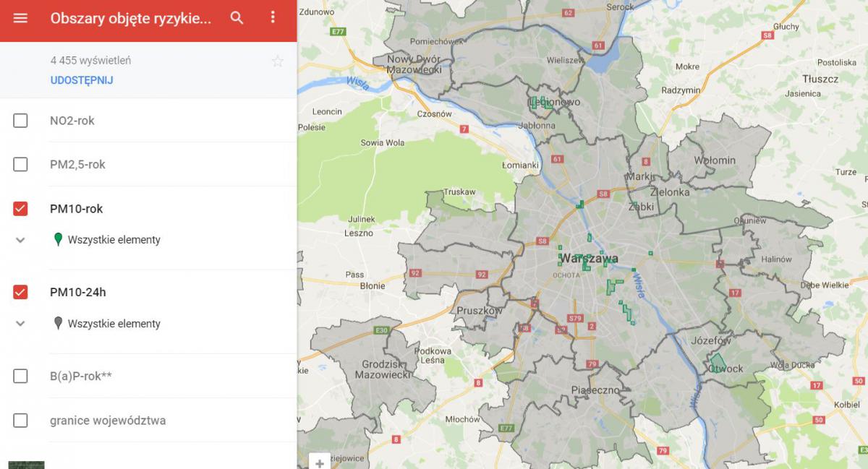Click the Podkowa Leśna label
Screen dimensions: 868x469
433,355
